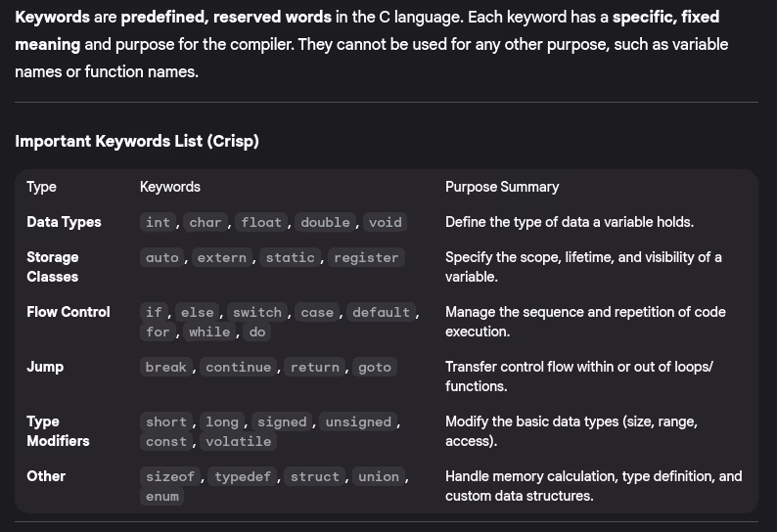This screenshot has height=532, width=777.
Task: Click the 'Type Modifiers' row label
Action: coord(58,431)
